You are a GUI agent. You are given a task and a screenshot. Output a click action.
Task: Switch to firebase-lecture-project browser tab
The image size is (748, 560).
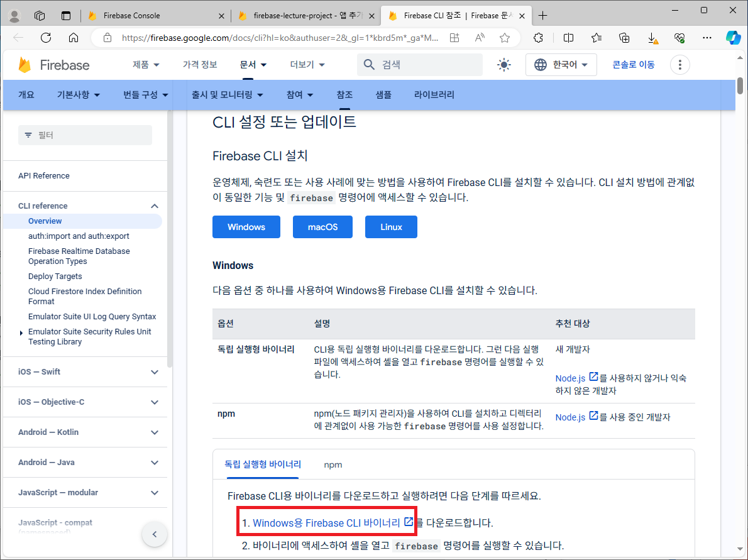[x=305, y=16]
